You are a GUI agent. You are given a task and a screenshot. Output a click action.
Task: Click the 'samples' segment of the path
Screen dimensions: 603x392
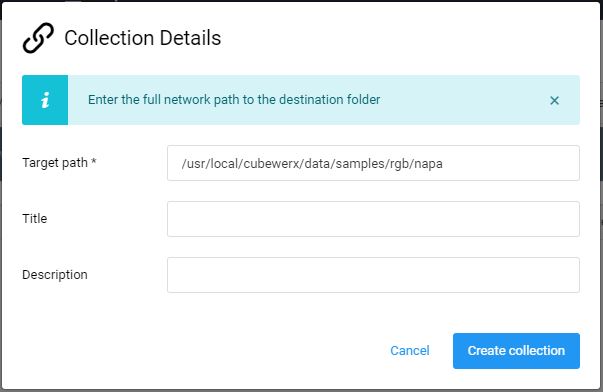pos(360,164)
